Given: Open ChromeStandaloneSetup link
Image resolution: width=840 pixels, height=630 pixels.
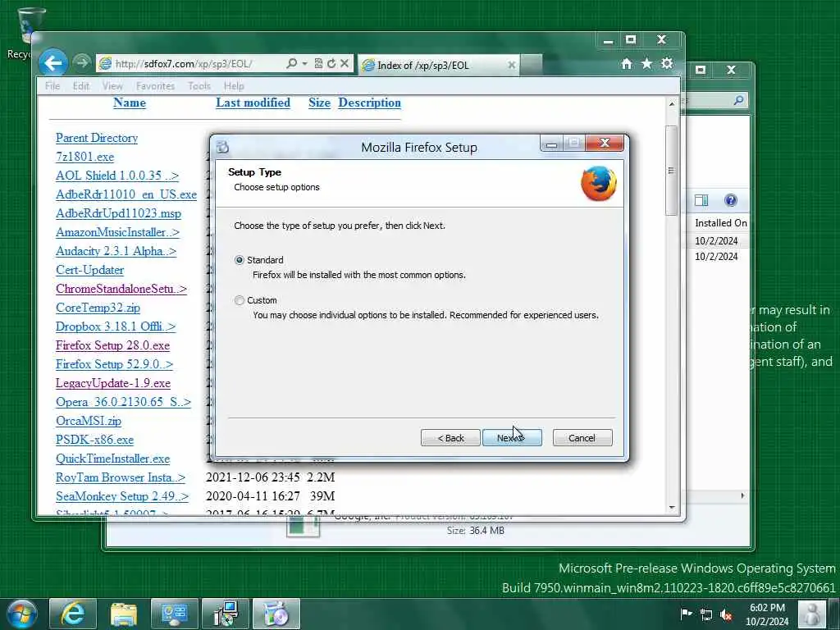Looking at the screenshot, I should 121,289.
